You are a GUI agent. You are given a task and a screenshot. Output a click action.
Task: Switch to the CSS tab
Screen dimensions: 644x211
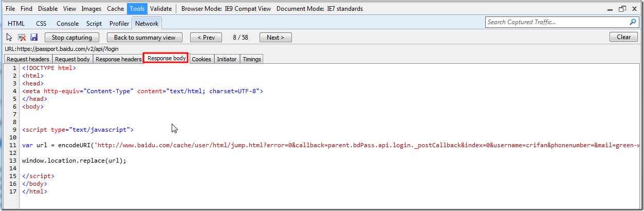(41, 23)
